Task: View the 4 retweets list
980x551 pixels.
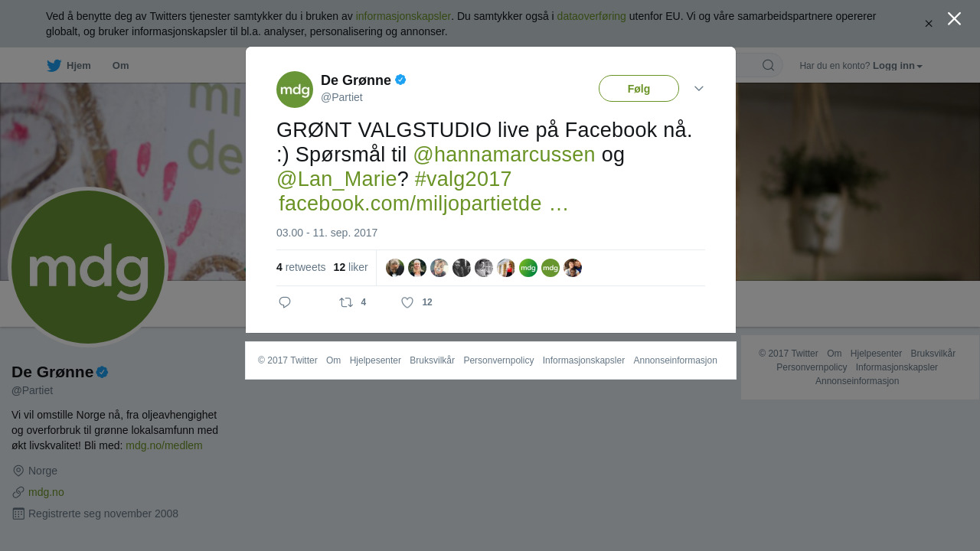Action: point(301,267)
